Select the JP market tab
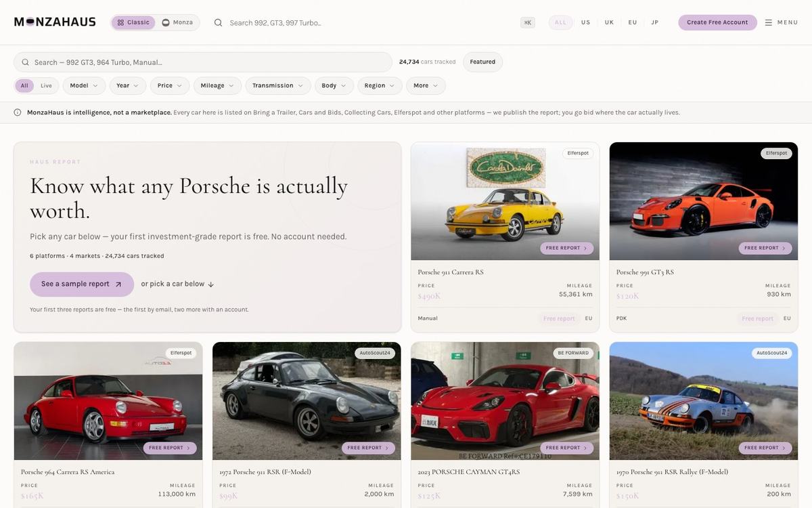Image resolution: width=812 pixels, height=508 pixels. click(x=655, y=22)
